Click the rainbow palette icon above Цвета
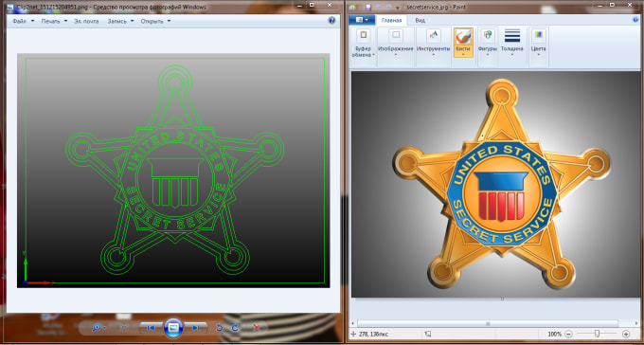This screenshot has height=345, width=644. [539, 35]
